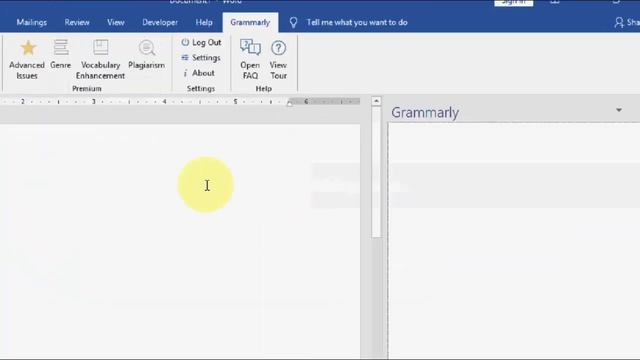Viewport: 640px width, 360px height.
Task: Click the lightbulb Tell me icon
Action: [293, 22]
